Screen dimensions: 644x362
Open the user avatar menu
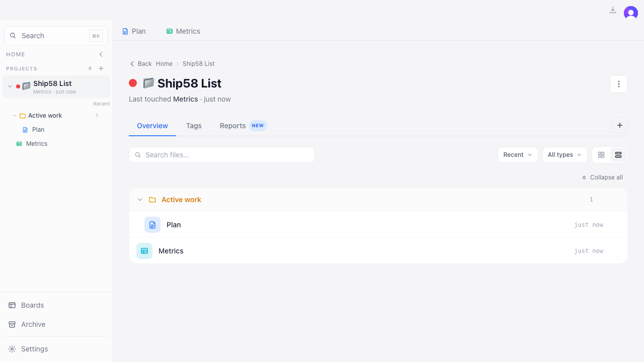[x=631, y=13]
